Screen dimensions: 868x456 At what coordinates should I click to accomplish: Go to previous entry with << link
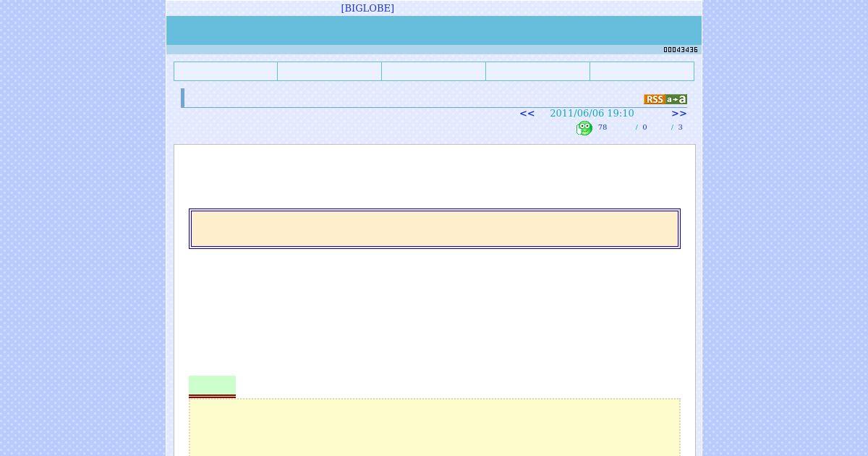(527, 113)
